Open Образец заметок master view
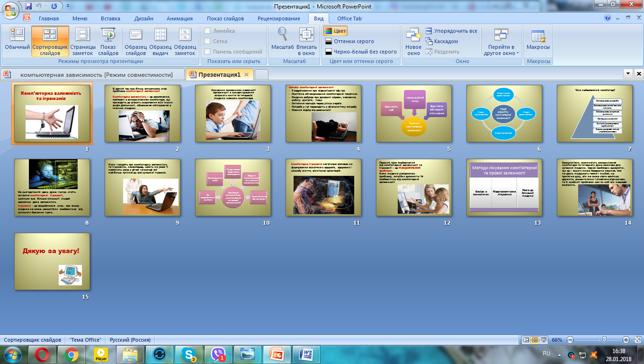 tap(185, 41)
